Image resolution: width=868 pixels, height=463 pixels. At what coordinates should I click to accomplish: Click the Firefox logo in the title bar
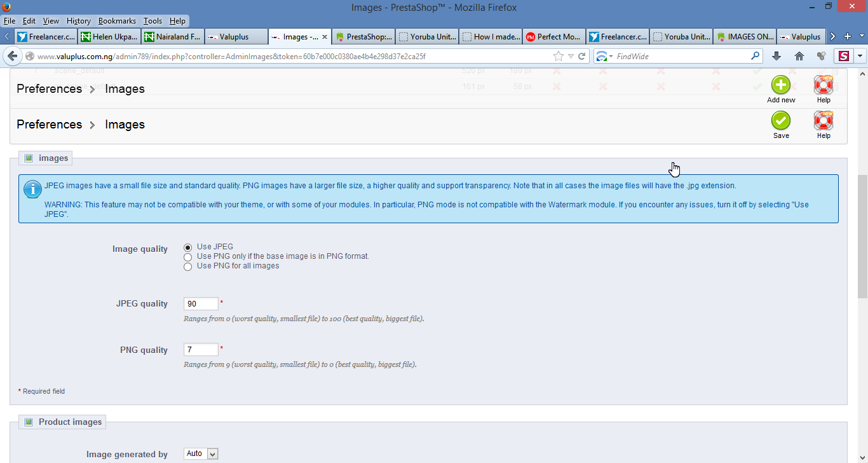(x=7, y=8)
